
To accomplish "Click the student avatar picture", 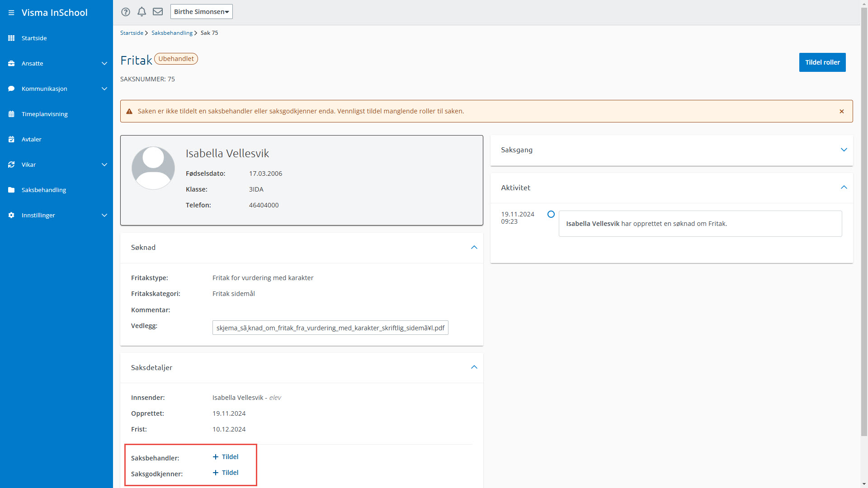I will [x=153, y=168].
